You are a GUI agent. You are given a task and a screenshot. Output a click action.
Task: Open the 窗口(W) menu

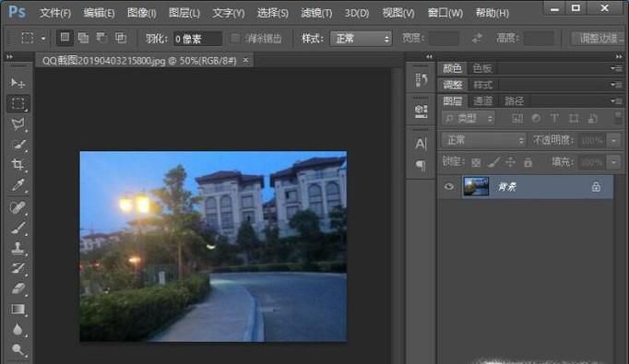445,13
